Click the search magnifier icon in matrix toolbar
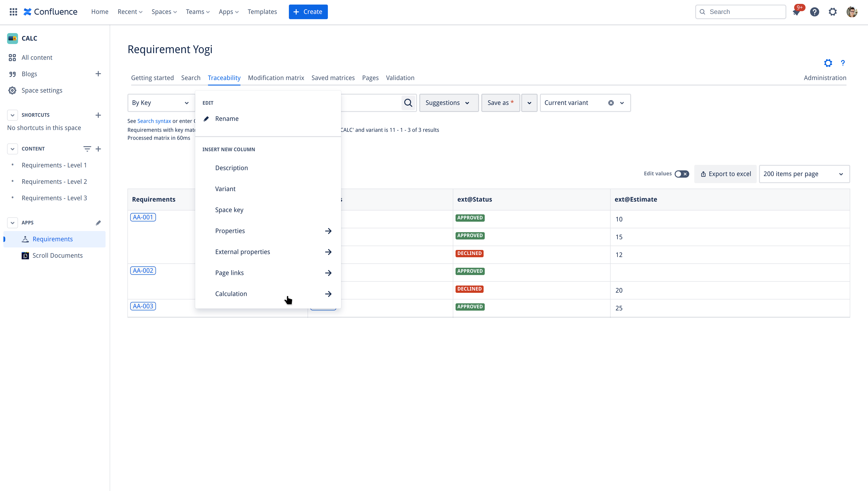The image size is (868, 491). point(408,103)
